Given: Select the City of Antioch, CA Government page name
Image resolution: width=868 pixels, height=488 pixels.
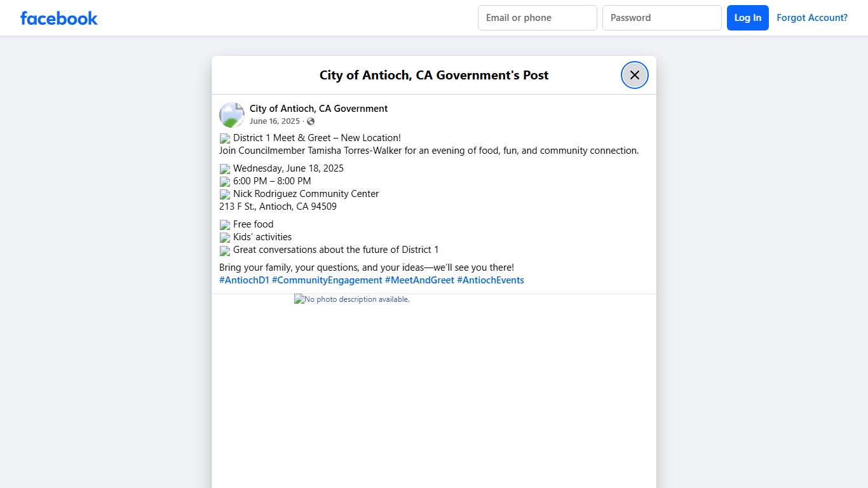Looking at the screenshot, I should point(318,108).
